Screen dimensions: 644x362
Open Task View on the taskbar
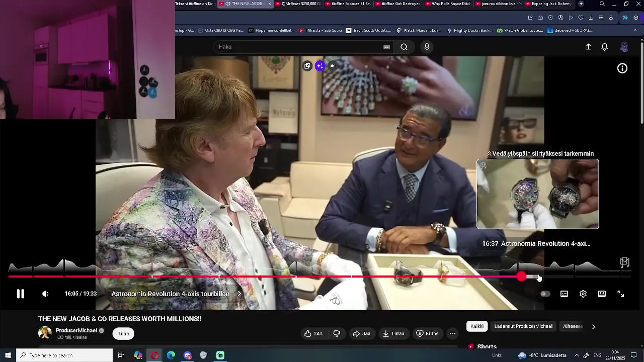coord(121,355)
